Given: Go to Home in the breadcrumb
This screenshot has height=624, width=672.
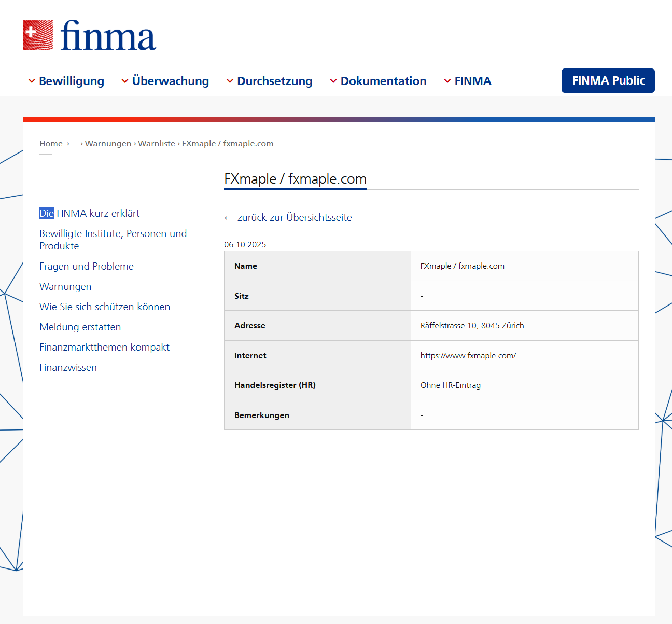Looking at the screenshot, I should click(x=51, y=144).
